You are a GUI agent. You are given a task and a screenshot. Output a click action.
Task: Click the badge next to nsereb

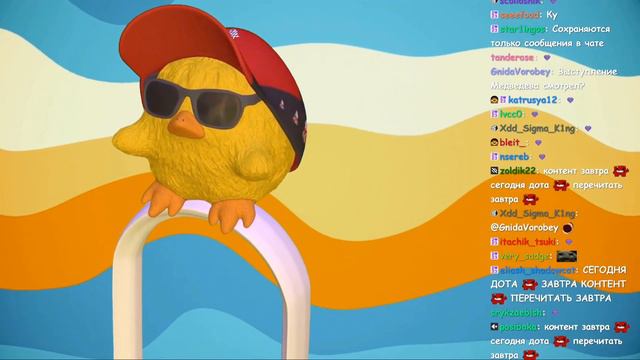494,157
